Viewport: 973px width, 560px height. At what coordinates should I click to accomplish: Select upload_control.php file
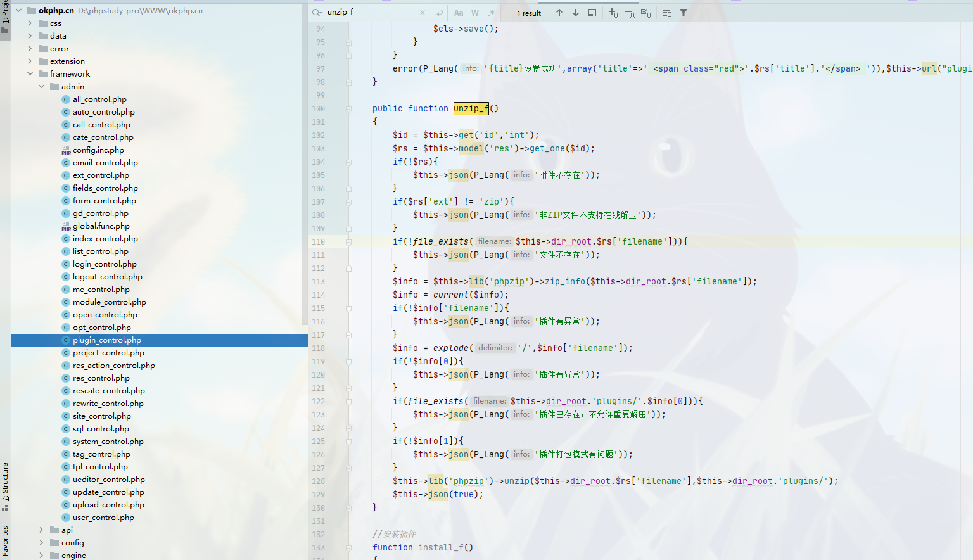[108, 505]
